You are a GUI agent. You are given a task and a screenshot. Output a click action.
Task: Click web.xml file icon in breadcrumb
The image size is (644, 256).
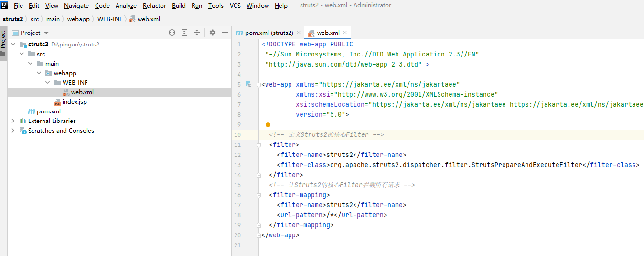[133, 19]
